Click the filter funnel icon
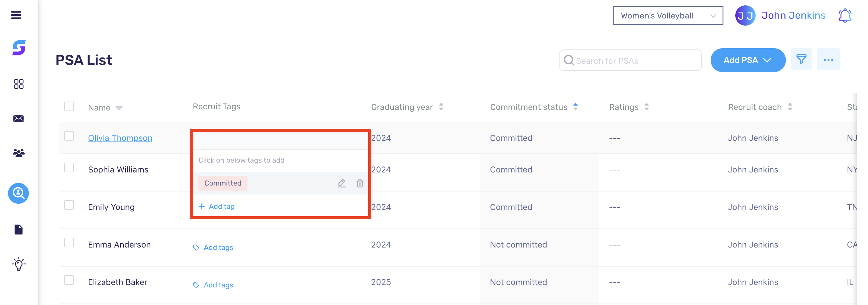868x305 pixels. (801, 59)
